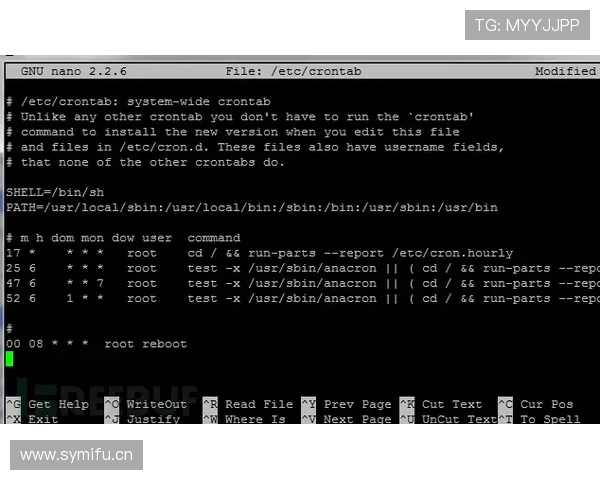Click "/etc/cron.hourly" path in the first entry
This screenshot has height=480, width=600.
452,253
